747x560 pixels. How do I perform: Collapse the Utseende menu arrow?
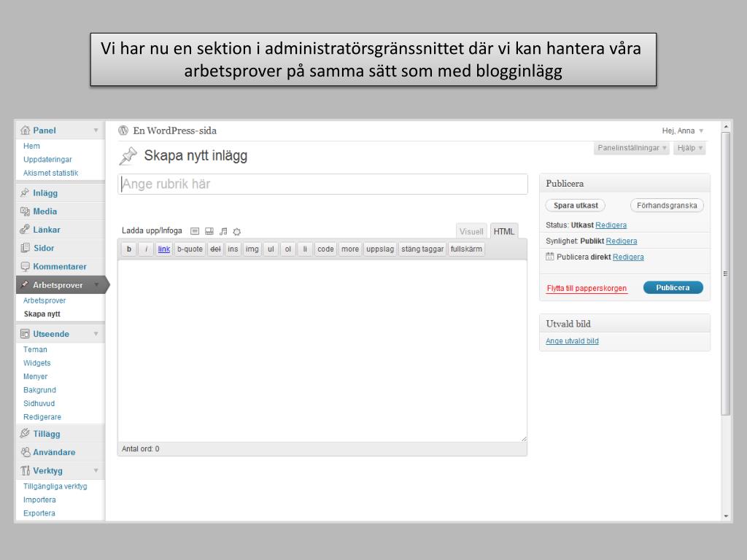pos(96,334)
